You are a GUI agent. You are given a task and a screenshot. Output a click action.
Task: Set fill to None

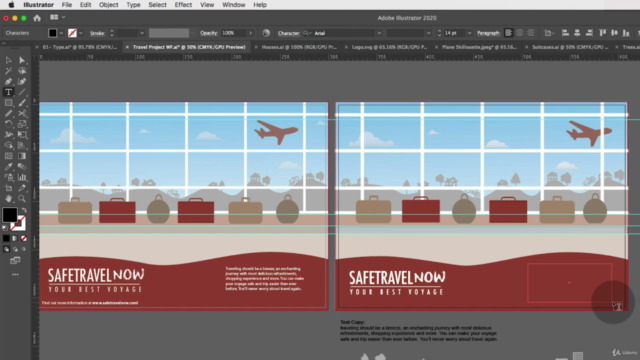[x=24, y=238]
